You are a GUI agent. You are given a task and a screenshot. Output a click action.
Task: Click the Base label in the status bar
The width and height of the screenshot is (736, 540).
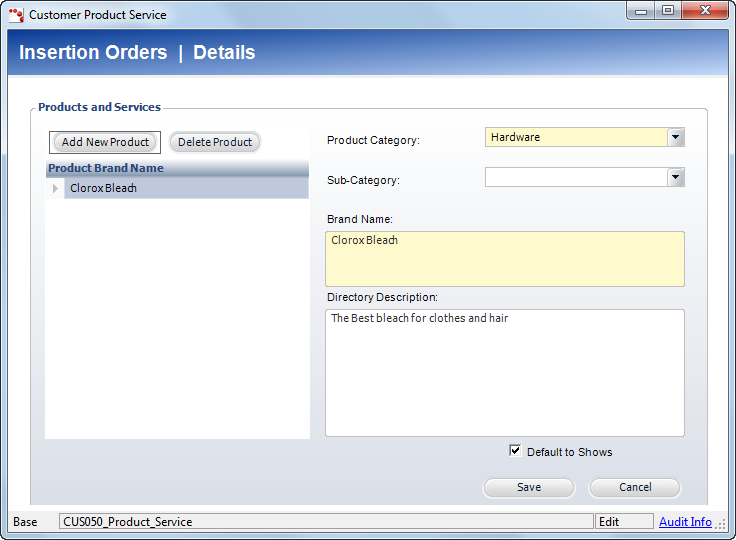coord(25,522)
